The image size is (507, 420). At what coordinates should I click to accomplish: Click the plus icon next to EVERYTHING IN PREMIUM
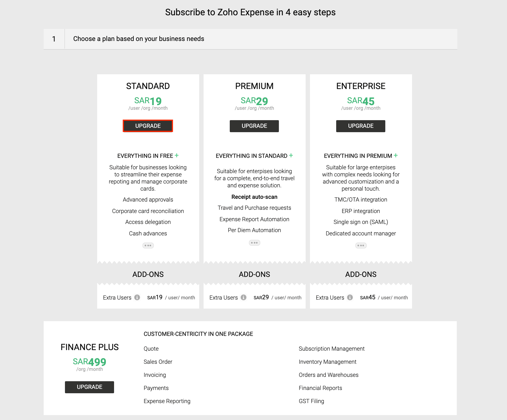[x=396, y=155]
